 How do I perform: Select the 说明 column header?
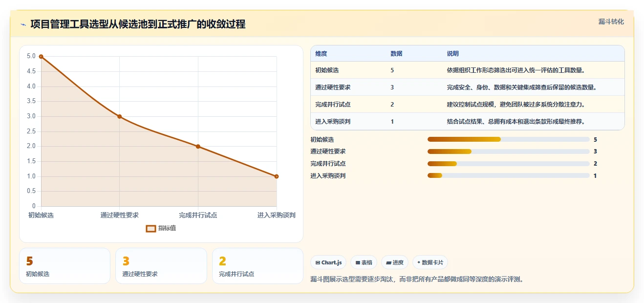[452, 54]
